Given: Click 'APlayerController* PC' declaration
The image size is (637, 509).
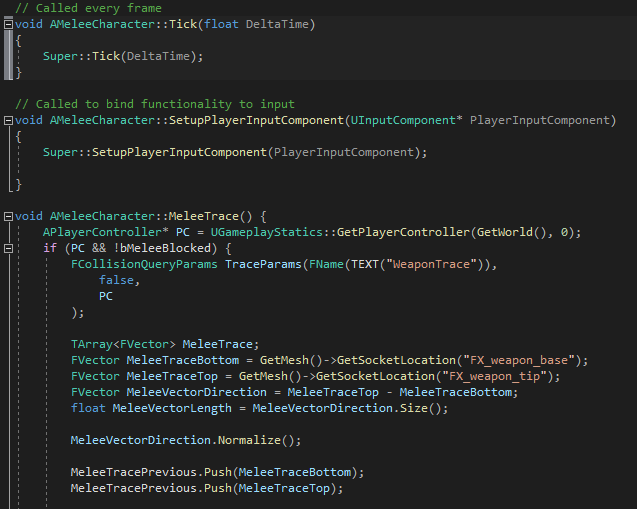Looking at the screenshot, I should (x=116, y=232).
